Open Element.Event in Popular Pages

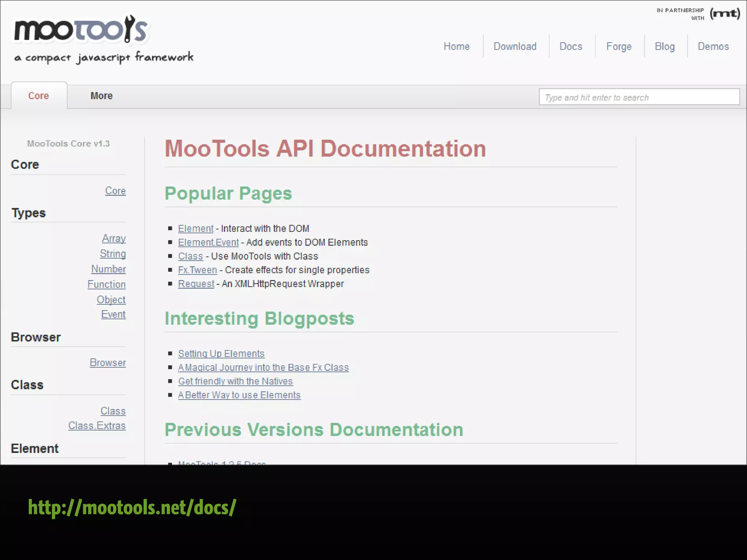pyautogui.click(x=208, y=242)
